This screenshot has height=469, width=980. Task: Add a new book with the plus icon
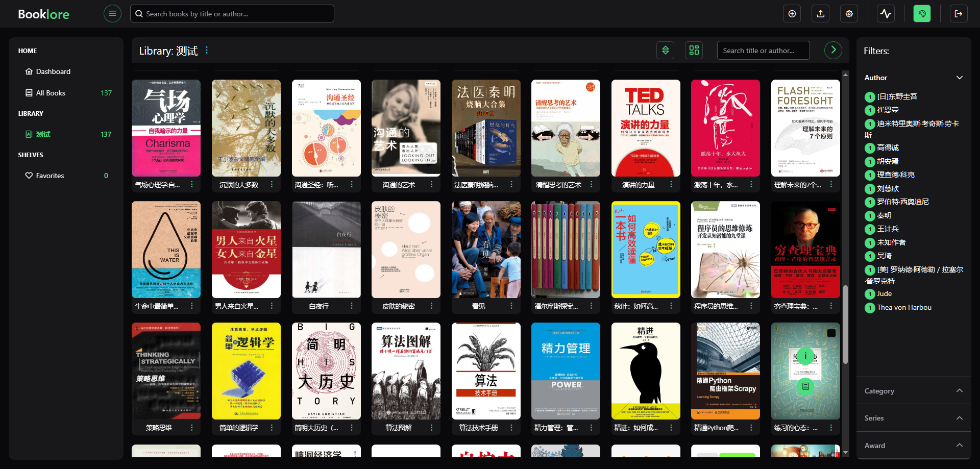792,13
